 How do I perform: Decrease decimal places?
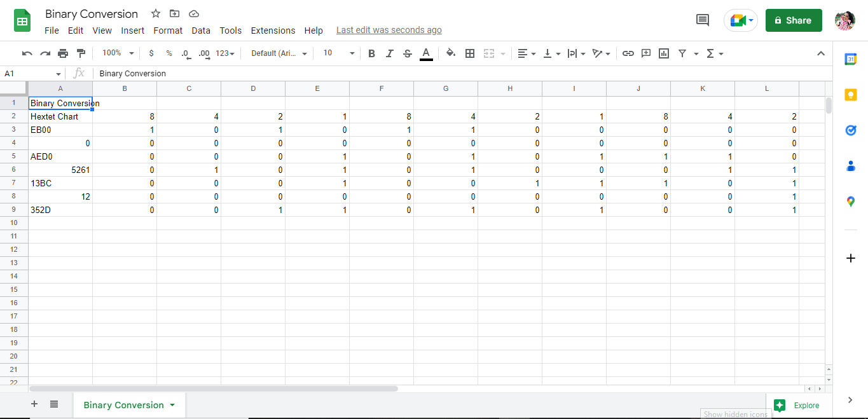coord(185,53)
